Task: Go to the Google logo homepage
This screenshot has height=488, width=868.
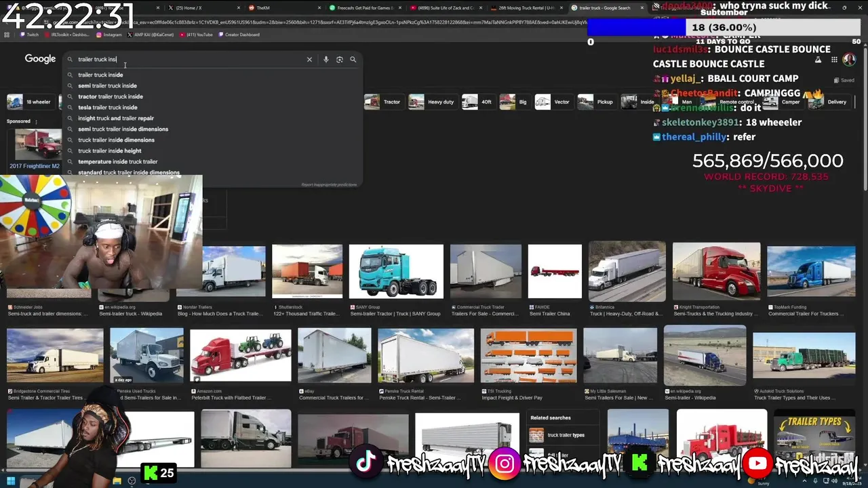Action: tap(40, 59)
